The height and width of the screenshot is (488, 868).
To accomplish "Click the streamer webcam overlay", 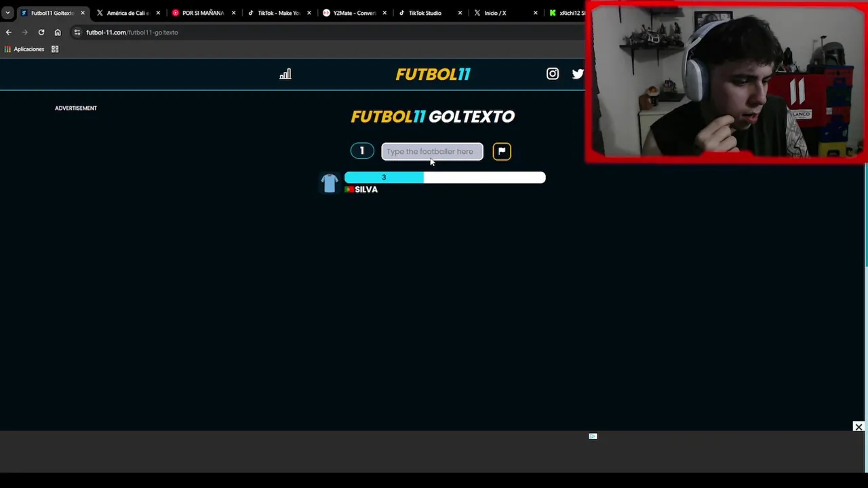I will pyautogui.click(x=726, y=81).
